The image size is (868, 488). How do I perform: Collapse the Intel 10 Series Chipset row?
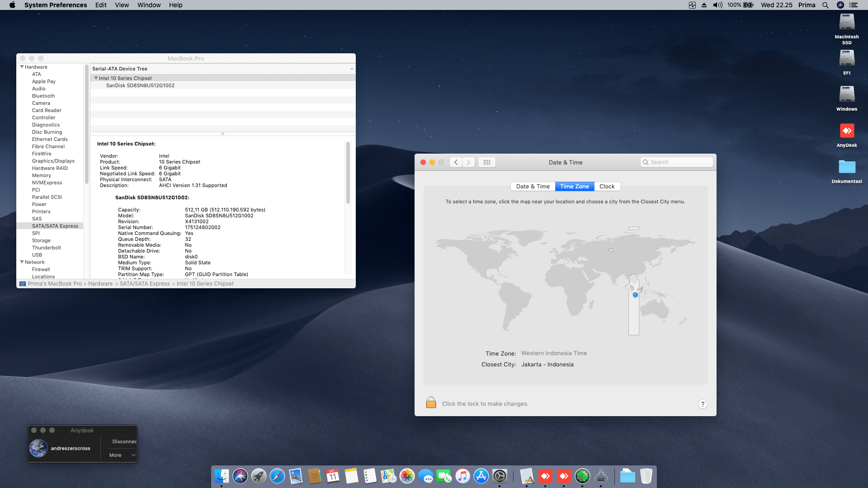click(96, 78)
